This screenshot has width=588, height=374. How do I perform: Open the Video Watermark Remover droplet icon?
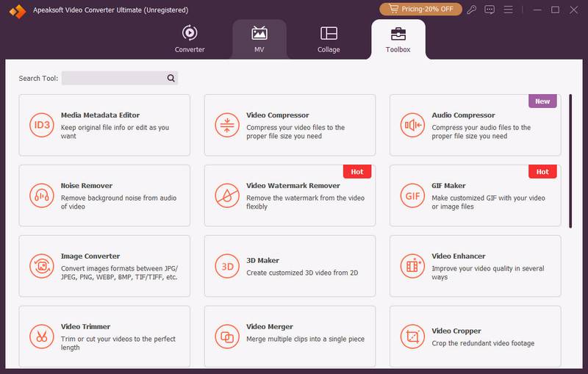click(227, 195)
